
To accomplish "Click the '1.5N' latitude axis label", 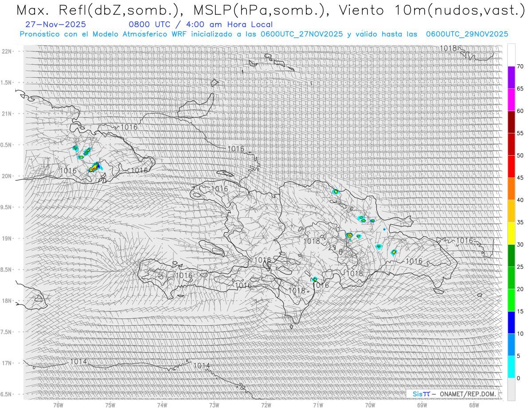I will coord(6,82).
